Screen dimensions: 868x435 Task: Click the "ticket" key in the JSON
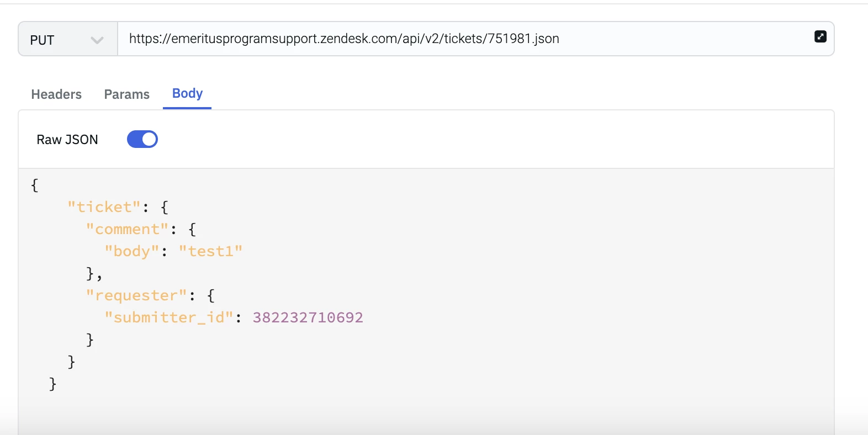tap(104, 207)
